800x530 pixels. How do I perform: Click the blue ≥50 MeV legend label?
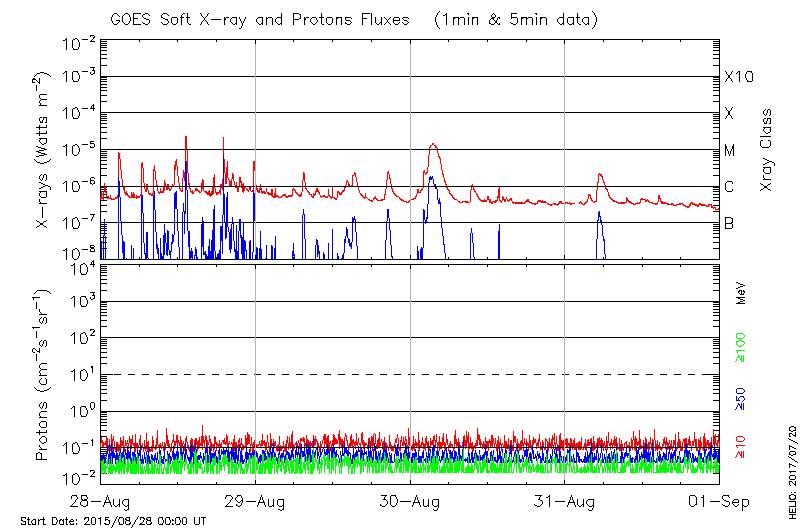(741, 398)
